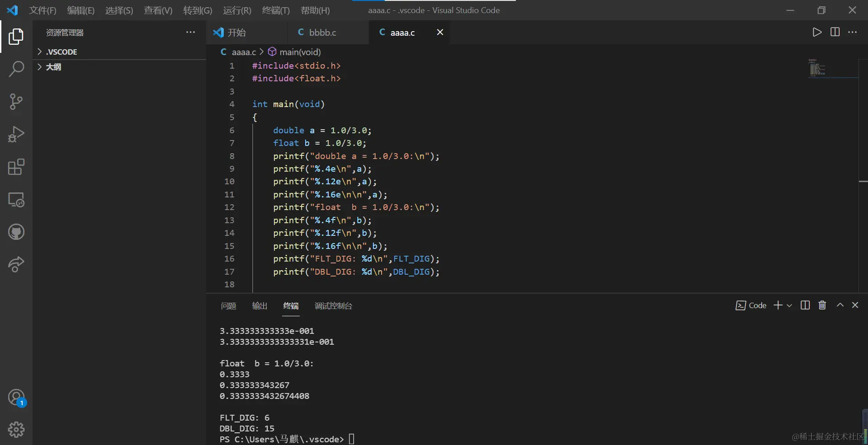
Task: Close the bottom panel
Action: click(855, 305)
